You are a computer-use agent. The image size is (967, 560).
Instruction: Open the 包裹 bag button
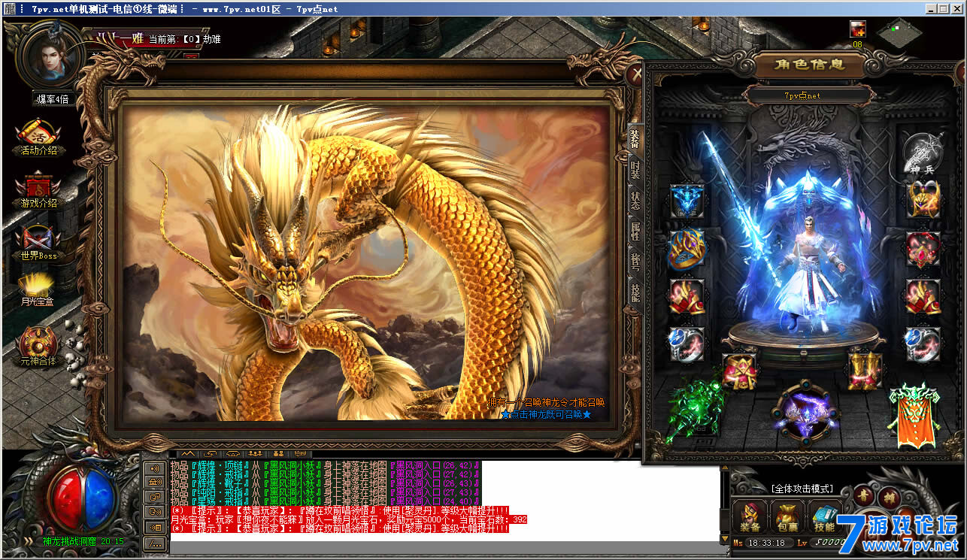(x=787, y=516)
